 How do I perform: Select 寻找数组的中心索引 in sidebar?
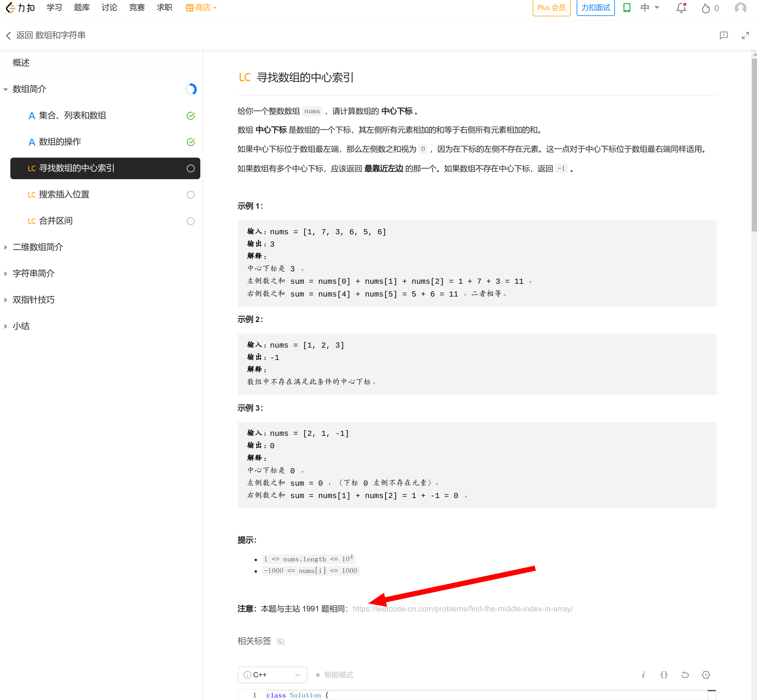(x=105, y=168)
